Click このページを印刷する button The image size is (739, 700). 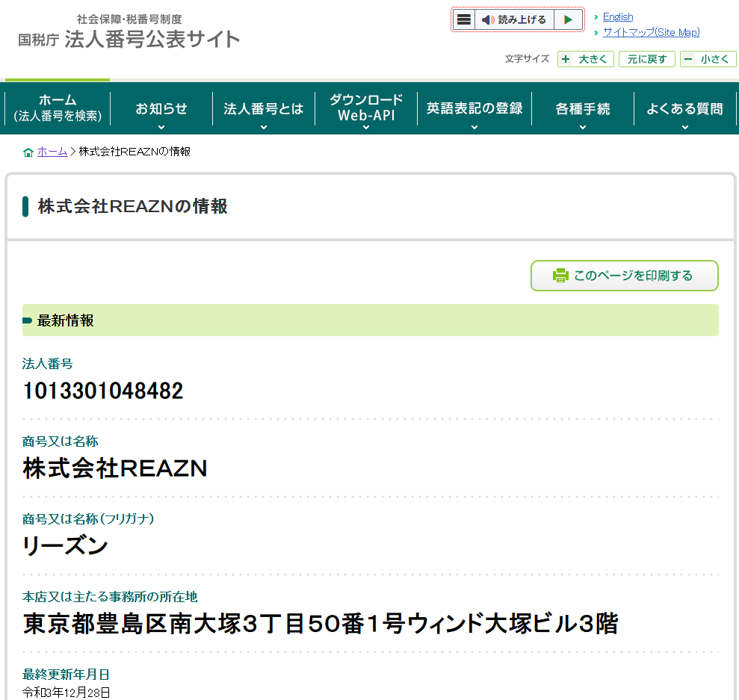click(625, 276)
